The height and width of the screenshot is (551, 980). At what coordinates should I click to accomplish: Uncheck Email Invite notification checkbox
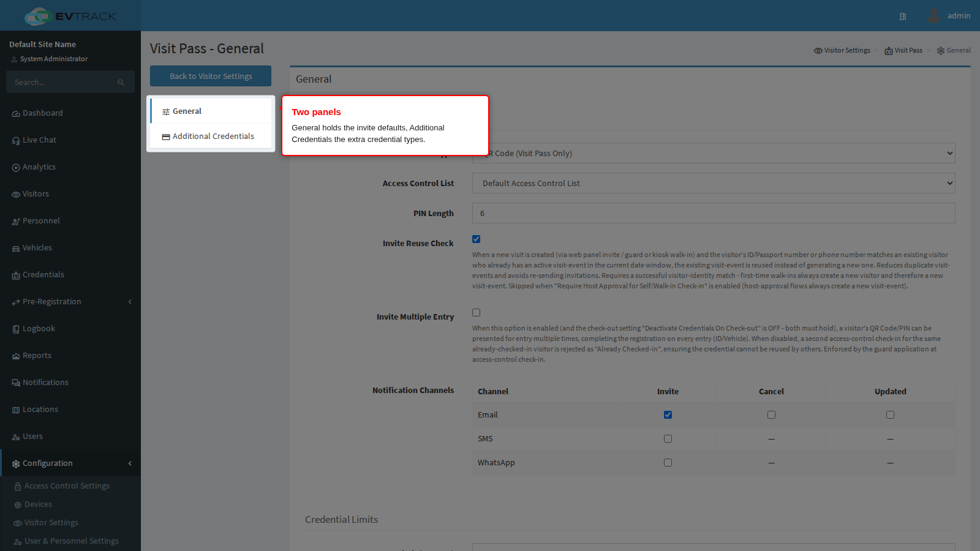(x=668, y=414)
